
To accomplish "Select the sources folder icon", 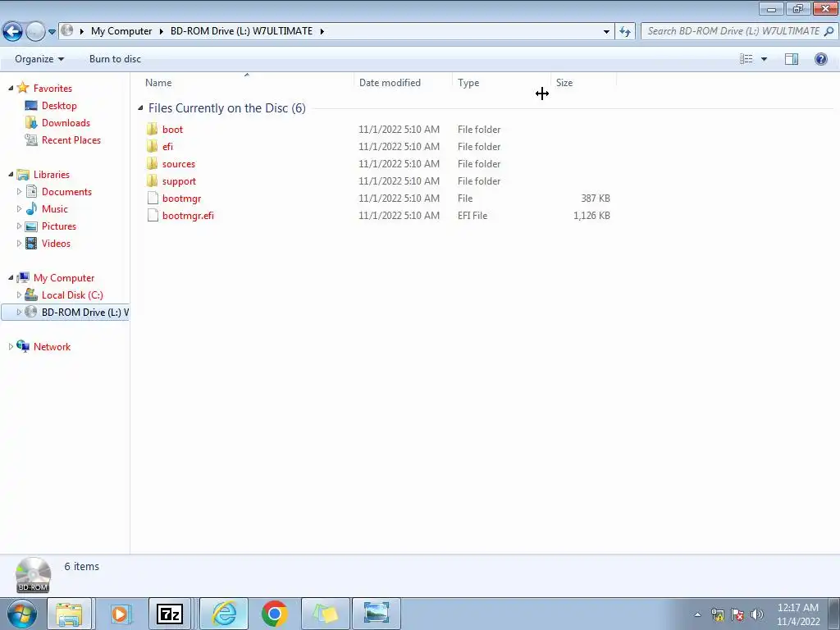I will tap(153, 163).
